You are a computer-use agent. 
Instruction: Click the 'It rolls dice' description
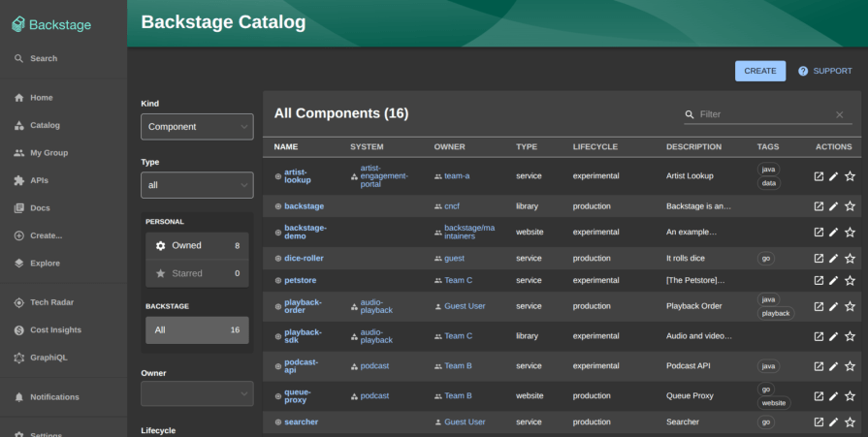coord(686,259)
